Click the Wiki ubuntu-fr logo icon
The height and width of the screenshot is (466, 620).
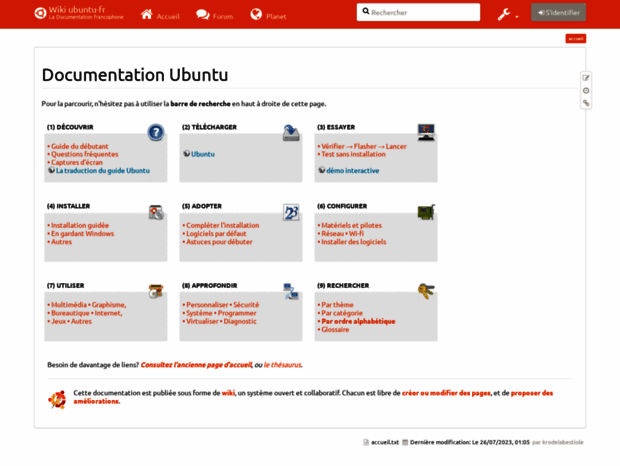(x=40, y=13)
